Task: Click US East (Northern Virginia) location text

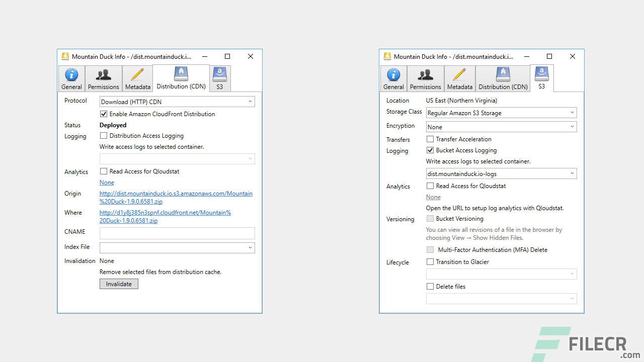Action: [x=461, y=101]
